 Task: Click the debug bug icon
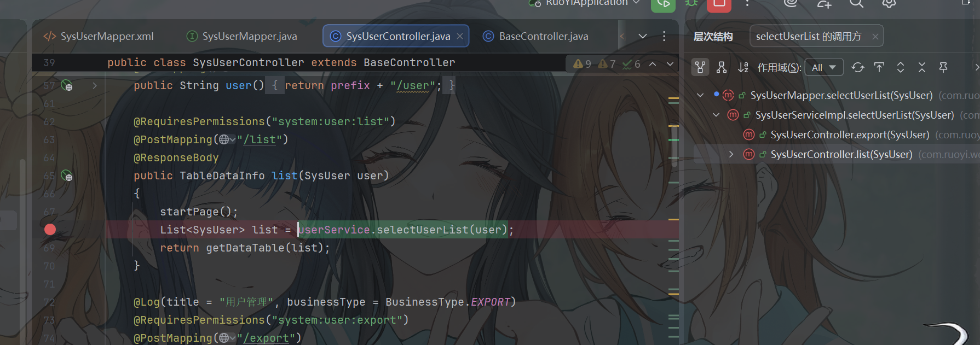(692, 3)
